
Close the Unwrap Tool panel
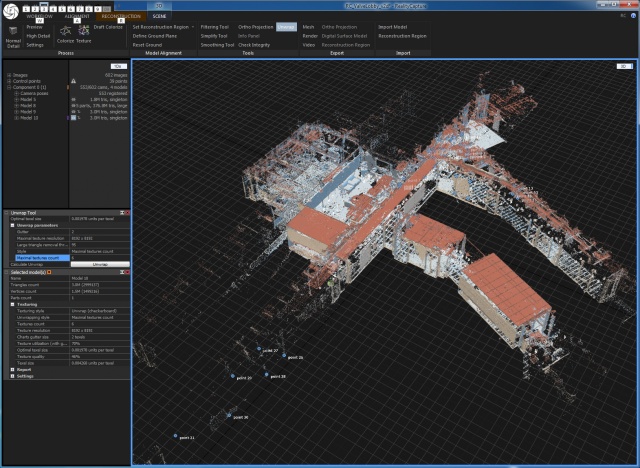[x=127, y=213]
